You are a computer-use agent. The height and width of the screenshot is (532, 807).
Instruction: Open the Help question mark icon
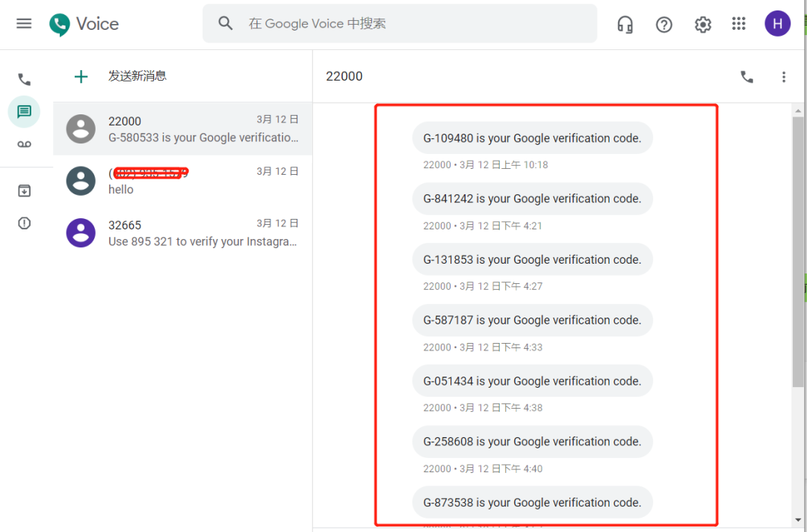pos(664,25)
